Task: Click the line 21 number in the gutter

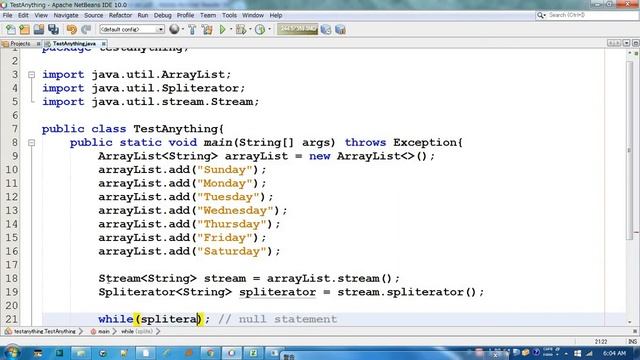Action: click(x=11, y=319)
